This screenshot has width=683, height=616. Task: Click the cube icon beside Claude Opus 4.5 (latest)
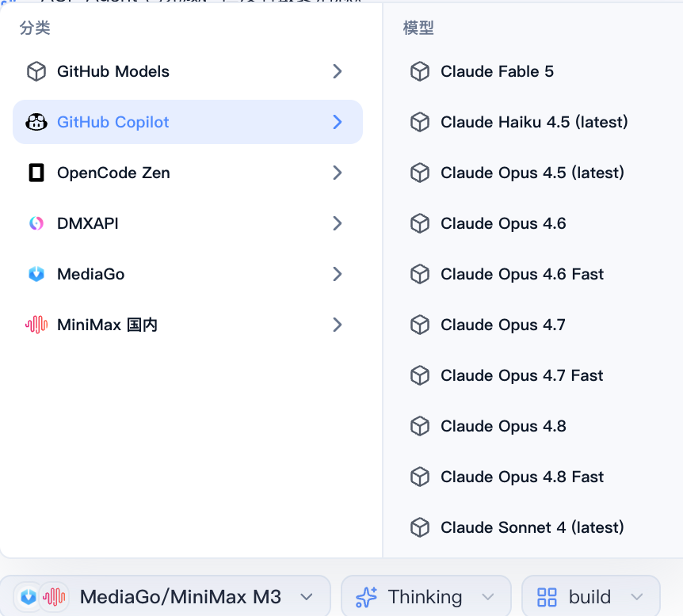click(420, 173)
